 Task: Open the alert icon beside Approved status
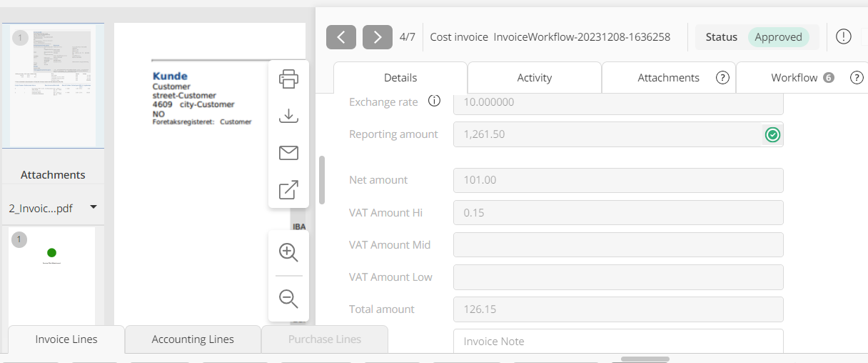[x=843, y=37]
